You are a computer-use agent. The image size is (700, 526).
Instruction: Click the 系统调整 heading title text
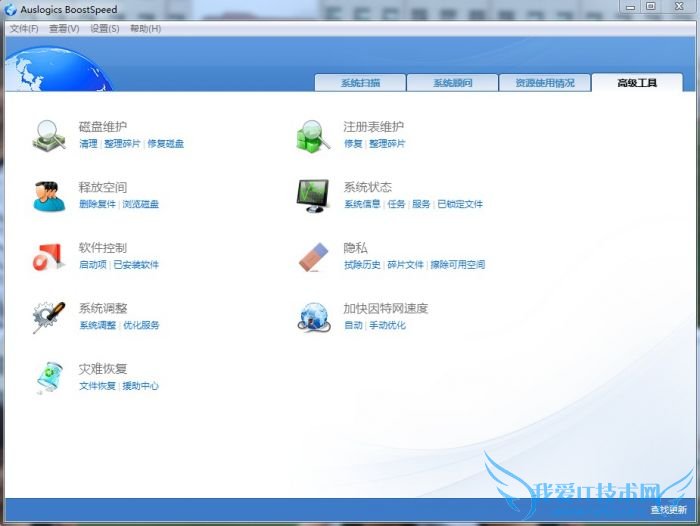103,308
